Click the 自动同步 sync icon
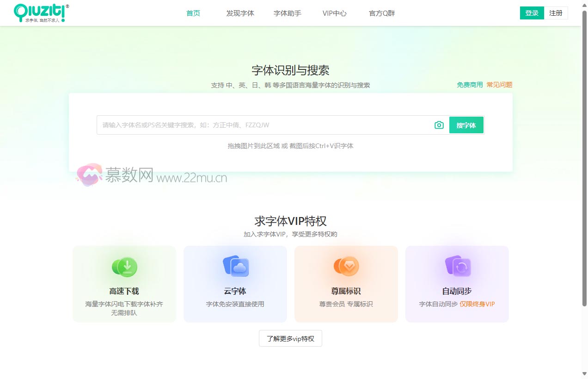Viewport: 588px width, 379px height. coord(457,266)
